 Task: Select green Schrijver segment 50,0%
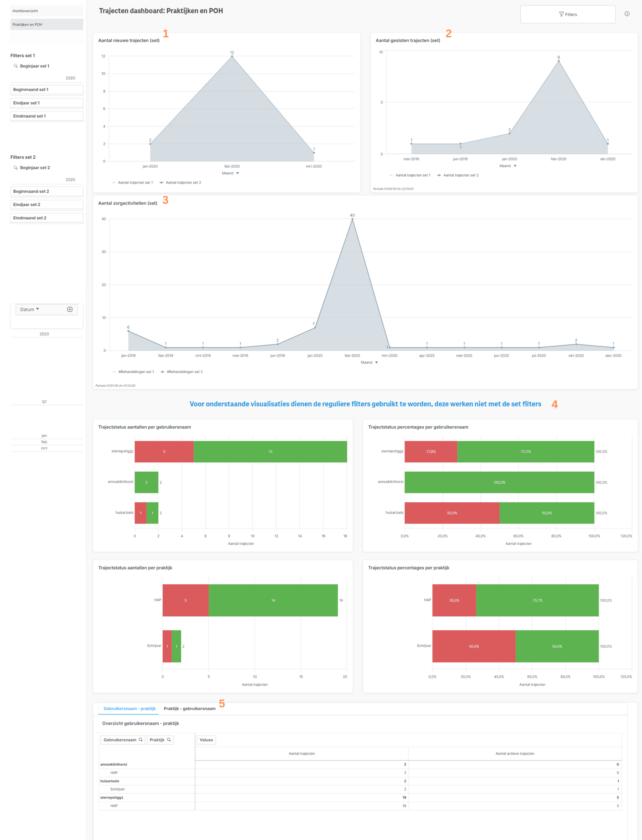pos(557,646)
